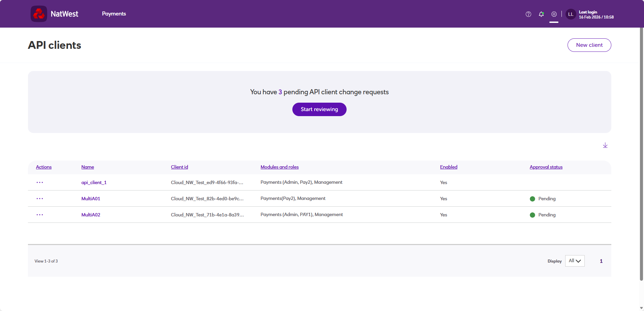
Task: Click the green Pending status dot for MultiA01
Action: point(533,199)
